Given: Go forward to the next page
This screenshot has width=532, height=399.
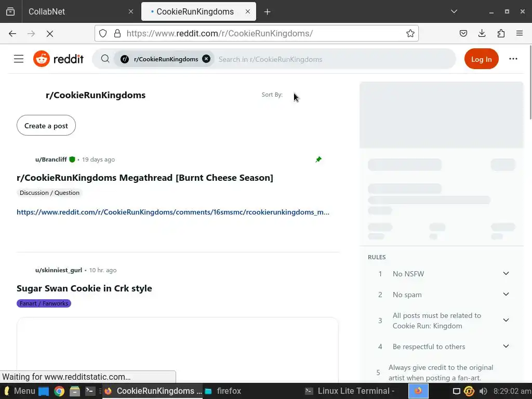Looking at the screenshot, I should coord(31,33).
